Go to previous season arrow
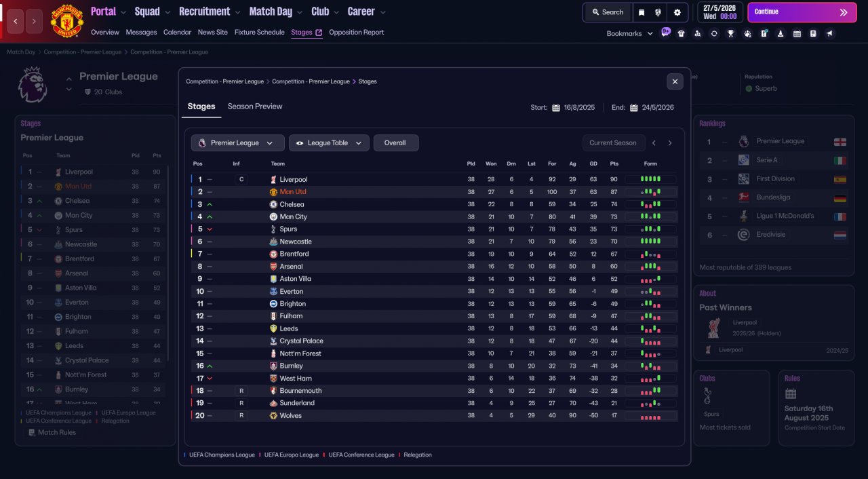This screenshot has height=479, width=868. pos(654,142)
